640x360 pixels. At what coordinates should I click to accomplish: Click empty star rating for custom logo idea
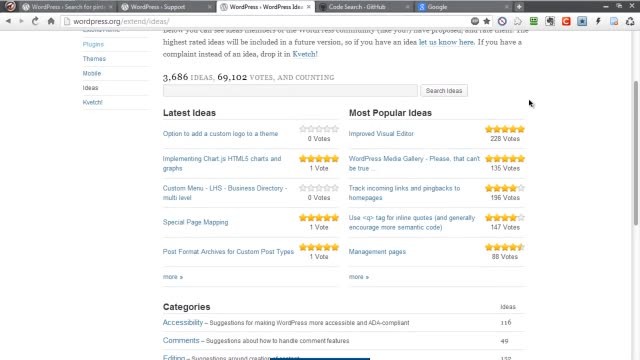319,129
